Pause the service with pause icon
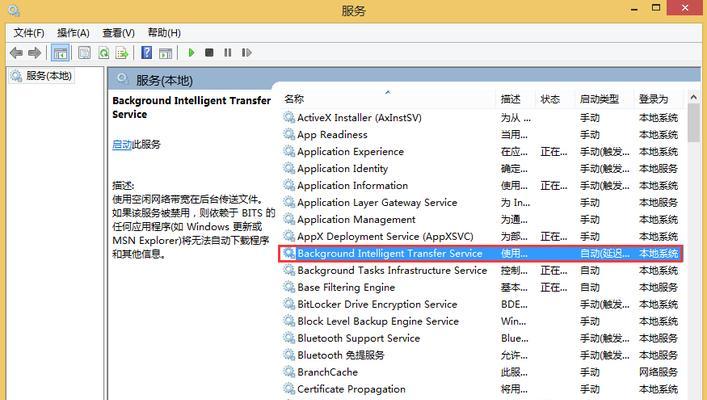Screen dimensions: 707x400 [228, 53]
